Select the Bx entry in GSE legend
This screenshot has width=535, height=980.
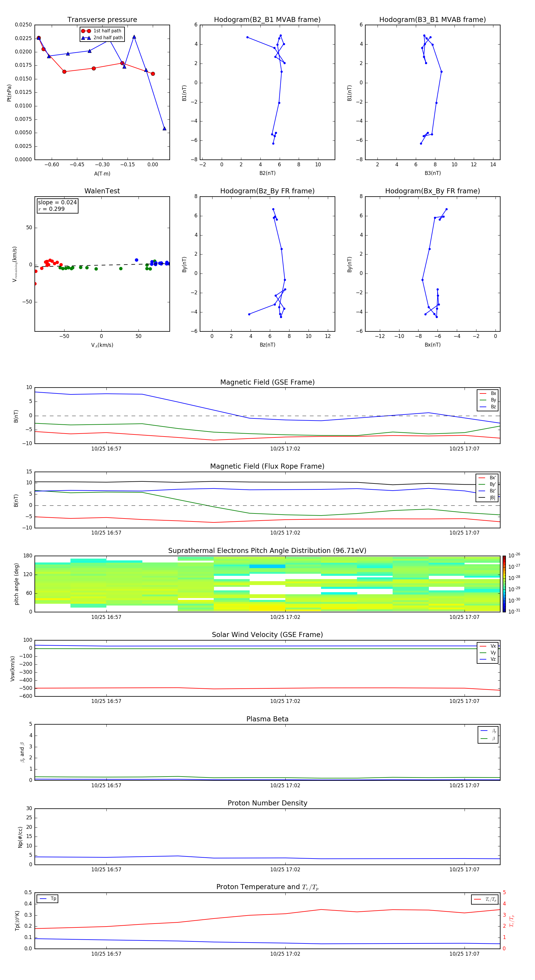point(488,393)
